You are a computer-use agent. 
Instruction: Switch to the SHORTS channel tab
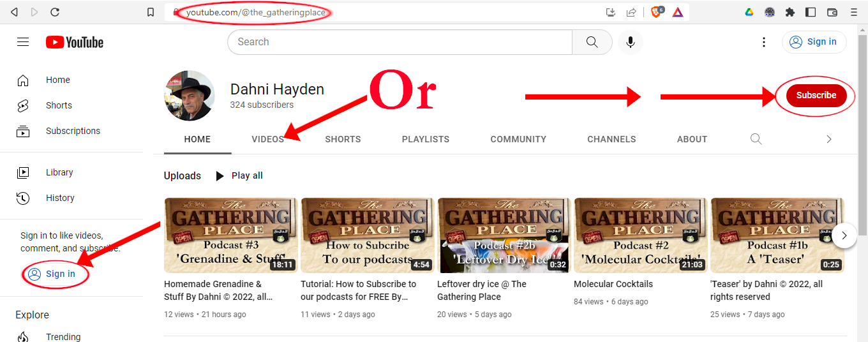coord(343,139)
